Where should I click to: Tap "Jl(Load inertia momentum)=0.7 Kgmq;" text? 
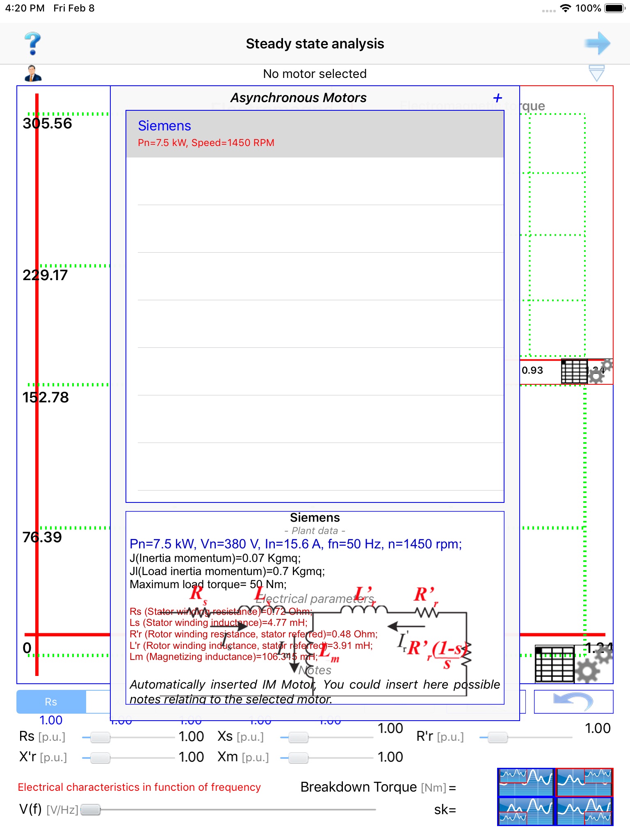[227, 571]
